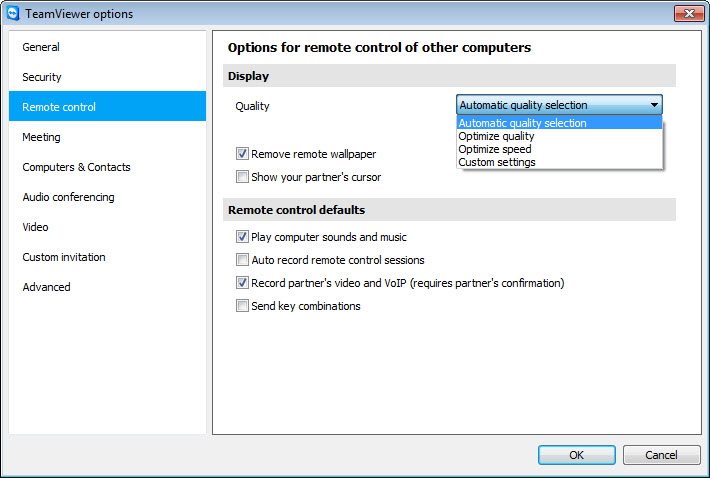710x478 pixels.
Task: Enable Send key combinations checkbox
Action: [x=242, y=306]
